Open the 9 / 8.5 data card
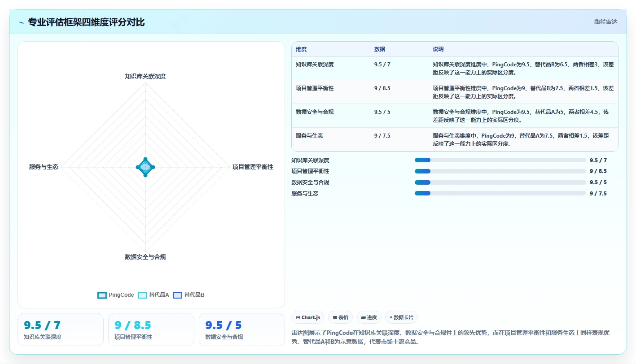Viewport: 636px width, 364px height. (151, 329)
